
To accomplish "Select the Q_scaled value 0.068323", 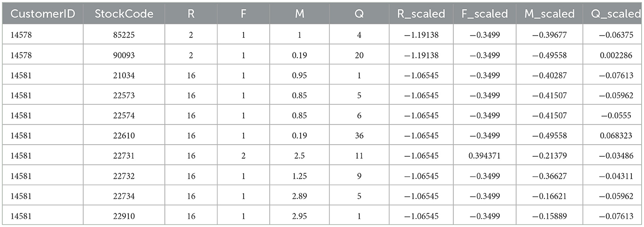I will [x=613, y=136].
